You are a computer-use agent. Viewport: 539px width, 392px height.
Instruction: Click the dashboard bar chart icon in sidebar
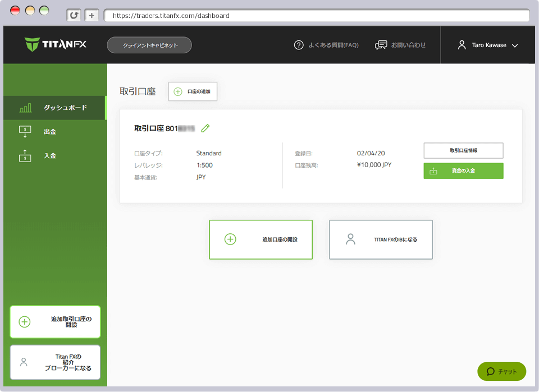pos(25,108)
